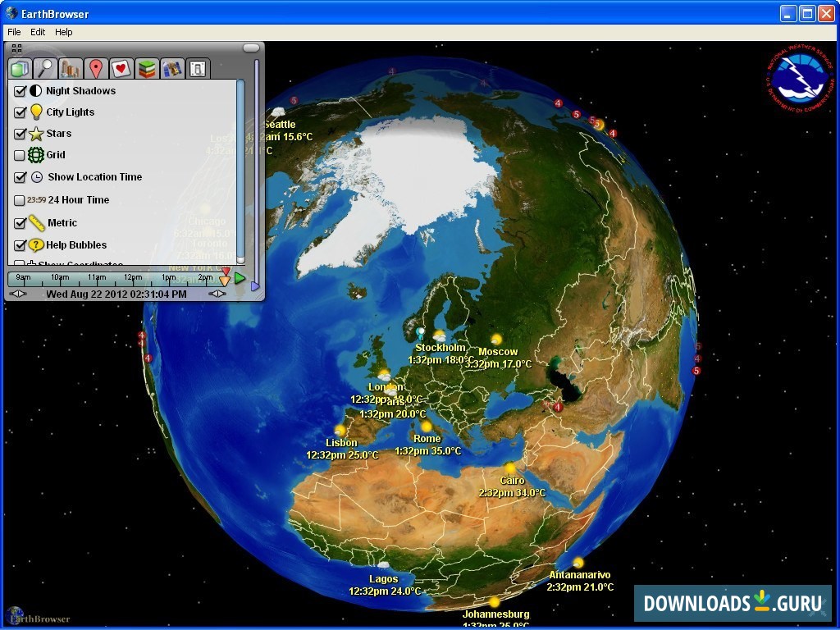Open the satellite imagery tab
Viewport: 840px width, 630px height.
[172, 68]
